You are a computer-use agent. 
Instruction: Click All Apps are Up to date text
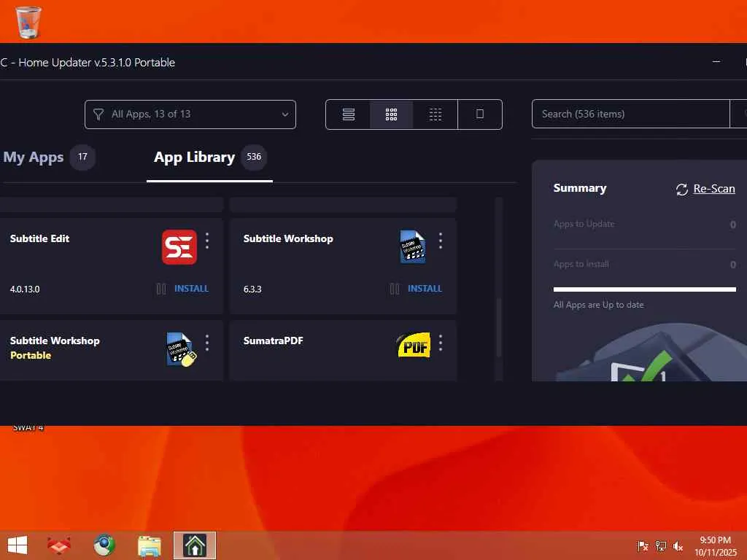point(598,305)
